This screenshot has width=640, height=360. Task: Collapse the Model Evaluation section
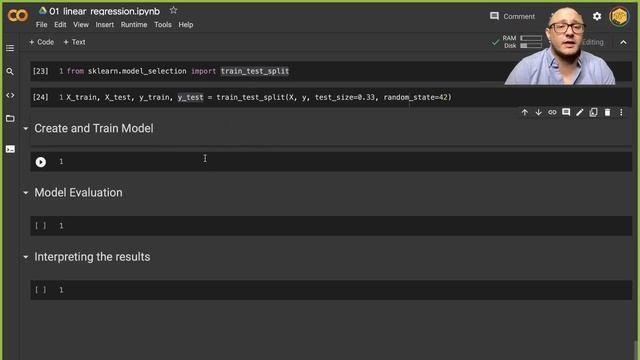coord(26,193)
